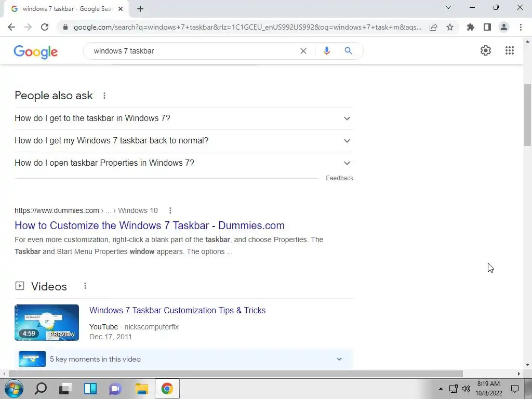Open the Google apps grid
532x399 pixels.
click(x=509, y=50)
